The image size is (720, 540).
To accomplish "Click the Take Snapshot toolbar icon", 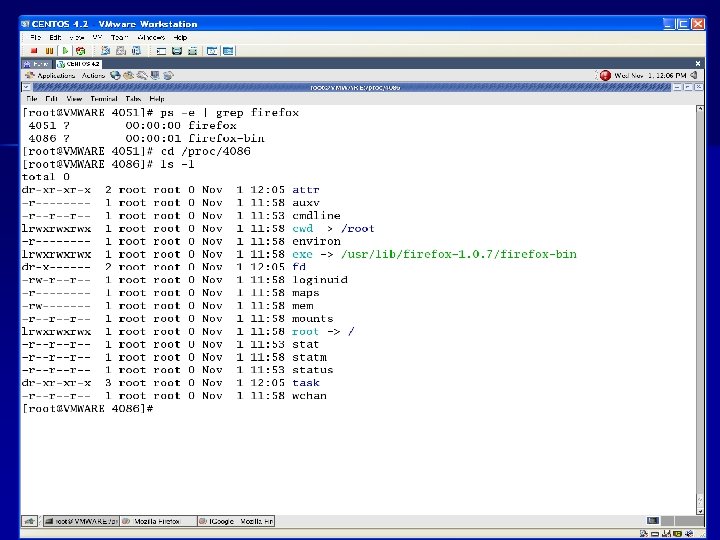I will (105, 51).
